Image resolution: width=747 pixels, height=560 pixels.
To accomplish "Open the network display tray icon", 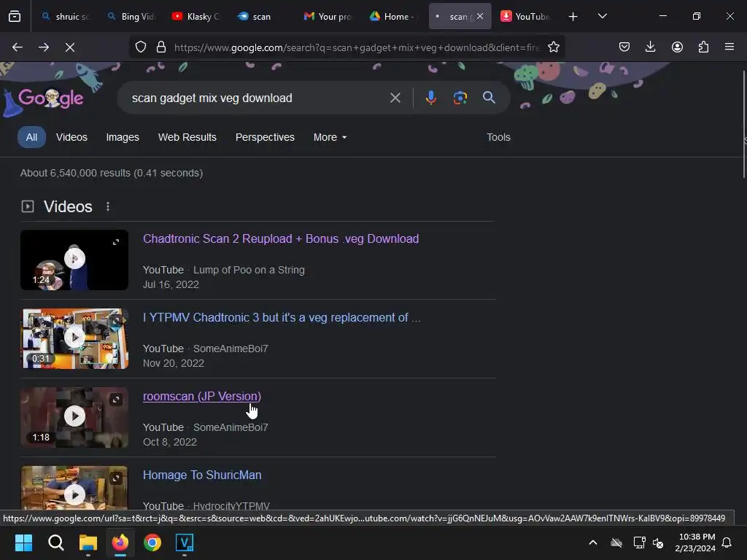I will click(639, 542).
